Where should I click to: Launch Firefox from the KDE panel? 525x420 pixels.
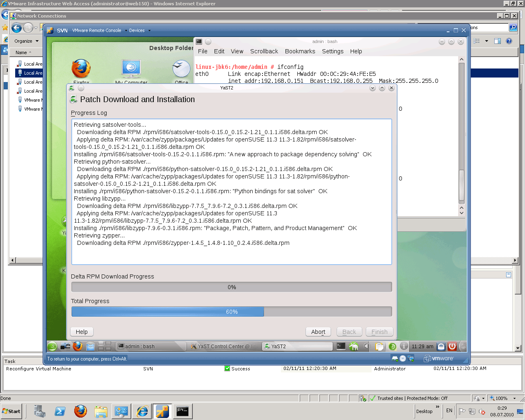78,346
